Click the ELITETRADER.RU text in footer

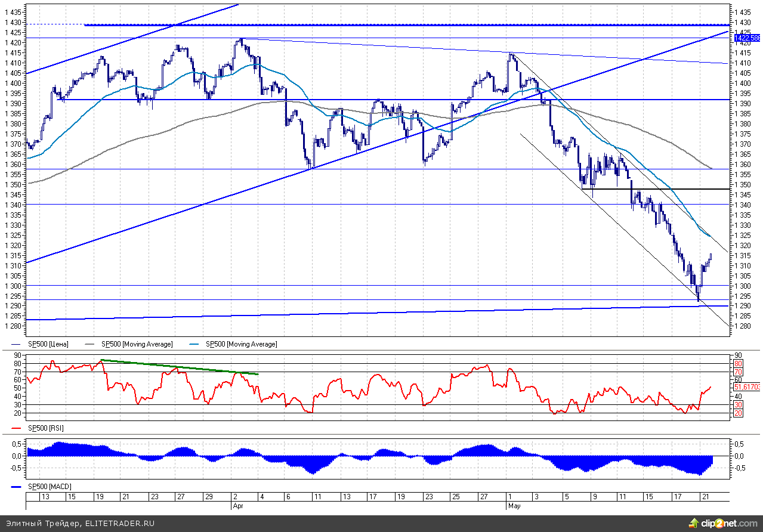coord(119,524)
